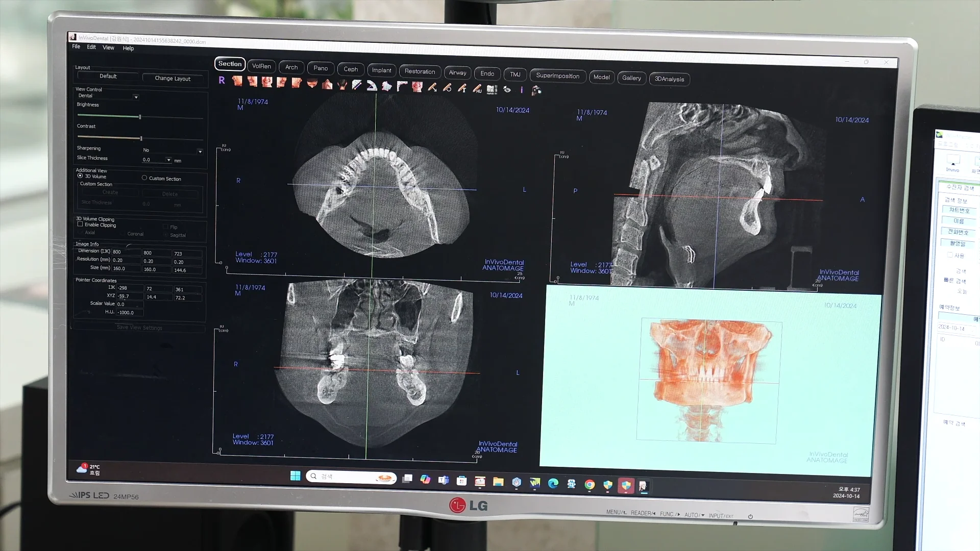Switch to the Implant tab
This screenshot has height=551, width=980.
click(381, 70)
